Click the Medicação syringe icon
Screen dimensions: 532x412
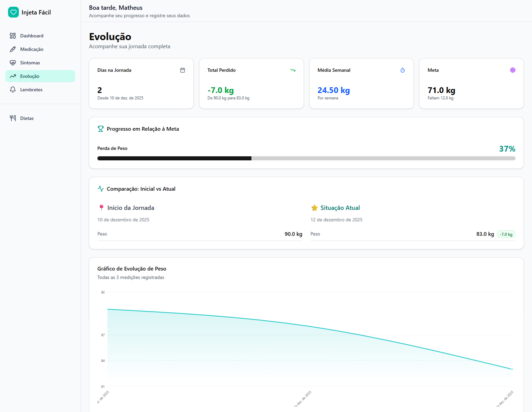point(13,49)
